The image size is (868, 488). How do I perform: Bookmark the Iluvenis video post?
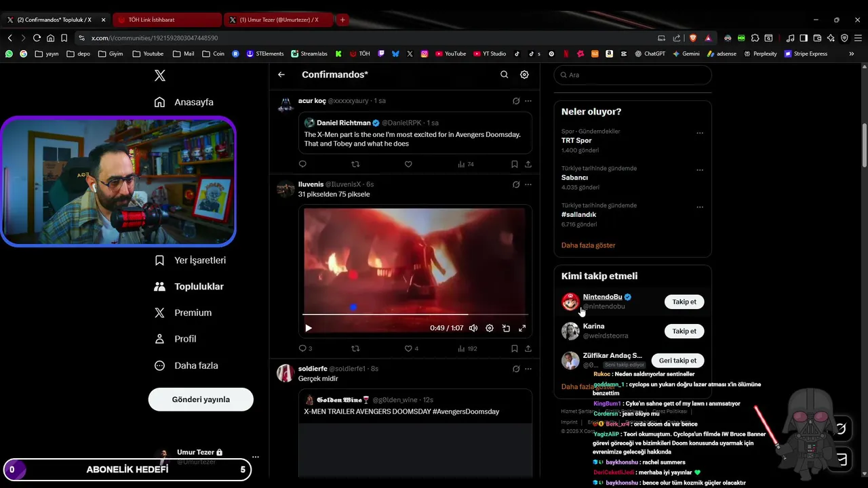(515, 348)
